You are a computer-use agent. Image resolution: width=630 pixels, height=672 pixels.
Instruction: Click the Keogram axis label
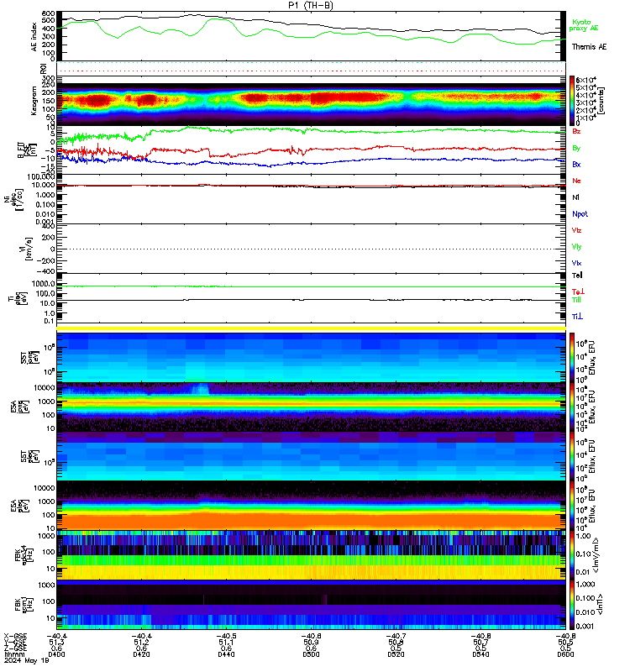[34, 101]
